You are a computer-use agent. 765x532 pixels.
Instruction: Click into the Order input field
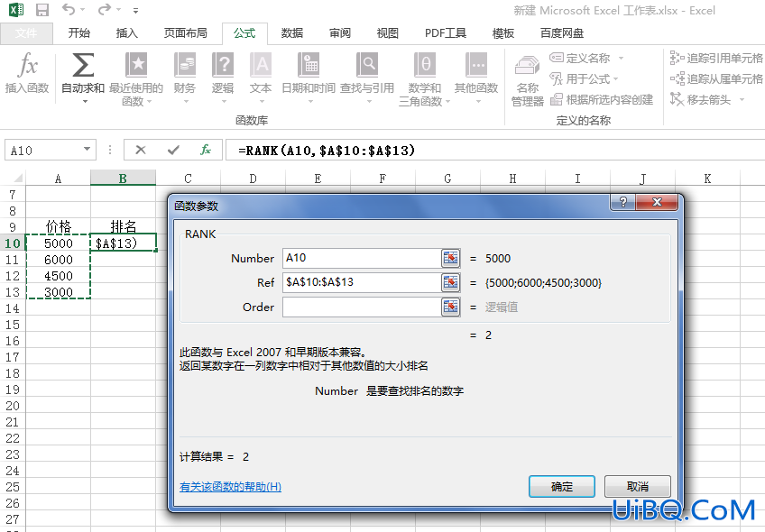point(362,307)
